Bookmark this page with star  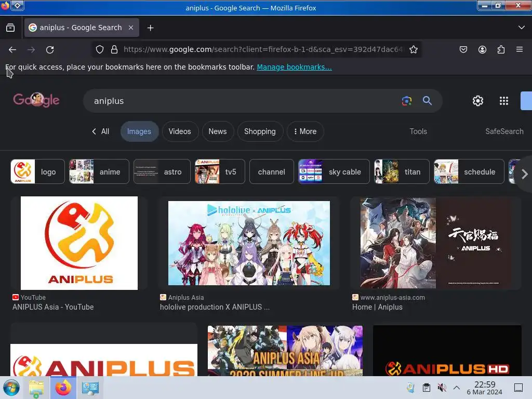pos(413,49)
